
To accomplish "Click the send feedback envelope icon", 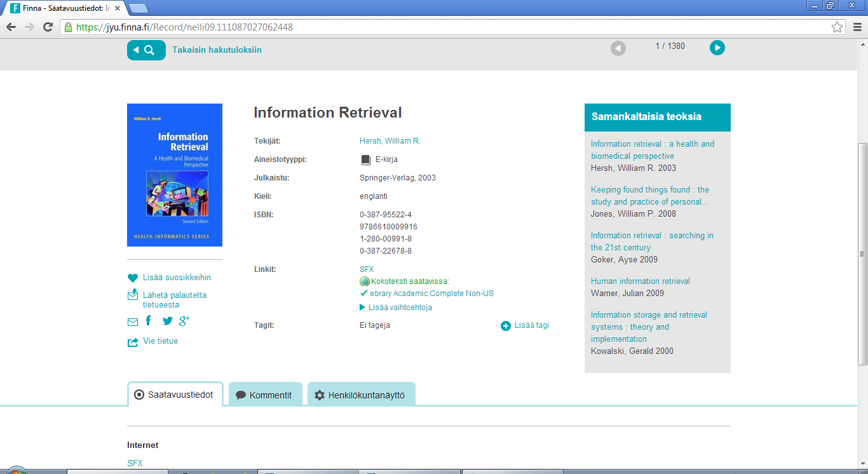I will click(x=133, y=294).
